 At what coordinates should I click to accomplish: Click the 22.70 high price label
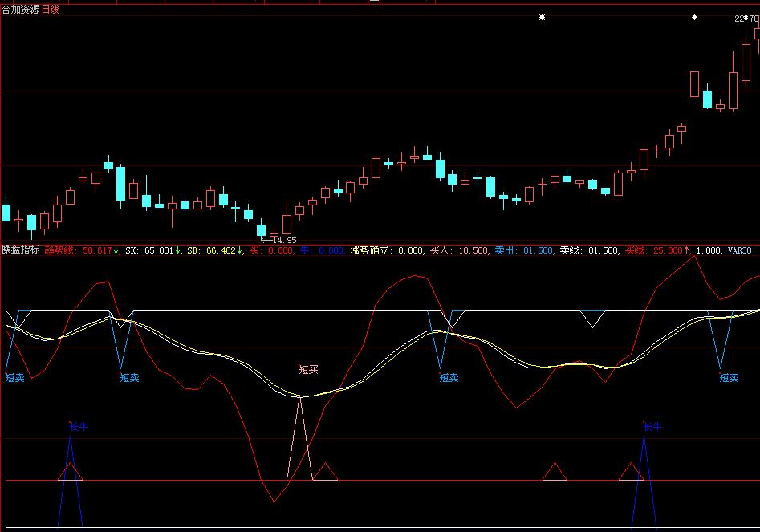[746, 18]
